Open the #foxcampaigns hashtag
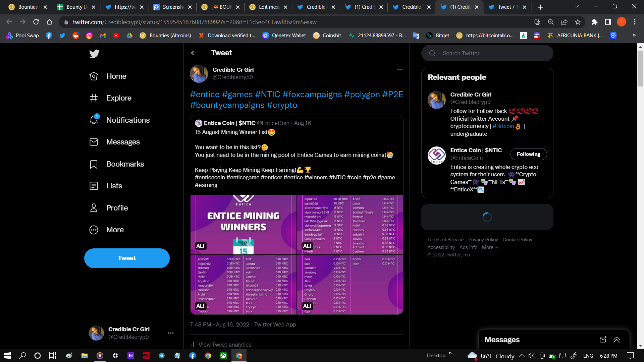 pos(312,95)
